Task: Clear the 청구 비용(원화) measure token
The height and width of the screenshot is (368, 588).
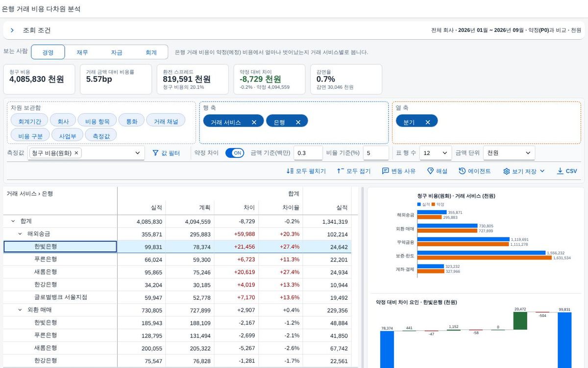Action: pyautogui.click(x=76, y=153)
